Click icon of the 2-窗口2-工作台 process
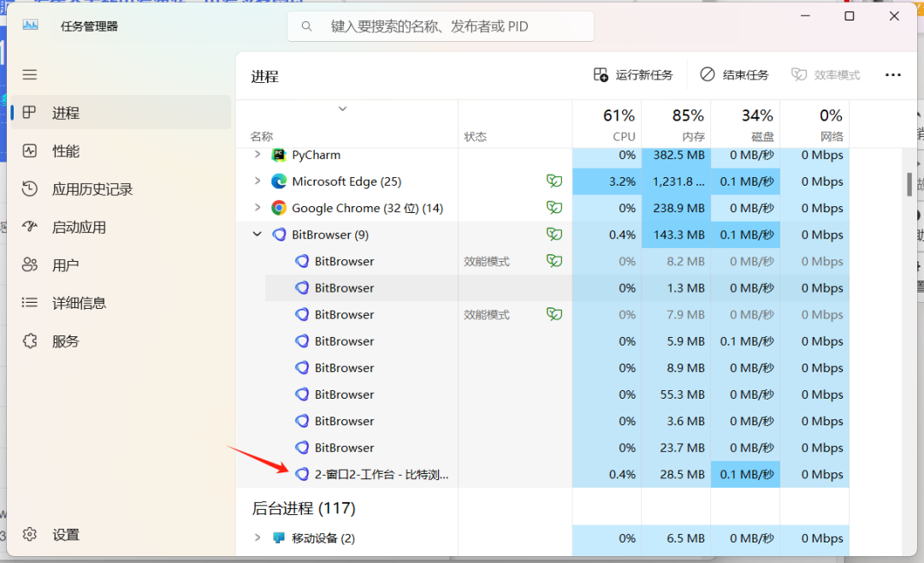Screen dimensions: 924x563 [302, 474]
